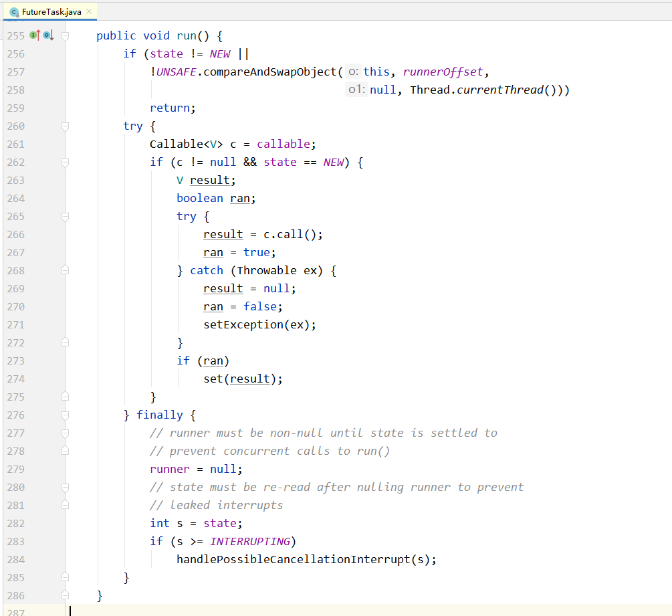This screenshot has width=672, height=616.
Task: Collapse the if block fold at line 262
Action: [x=65, y=162]
